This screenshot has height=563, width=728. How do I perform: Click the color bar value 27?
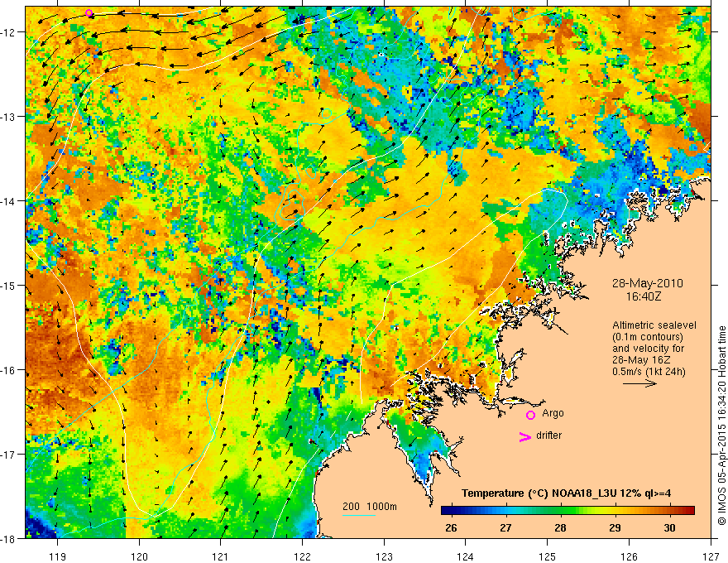tap(505, 528)
